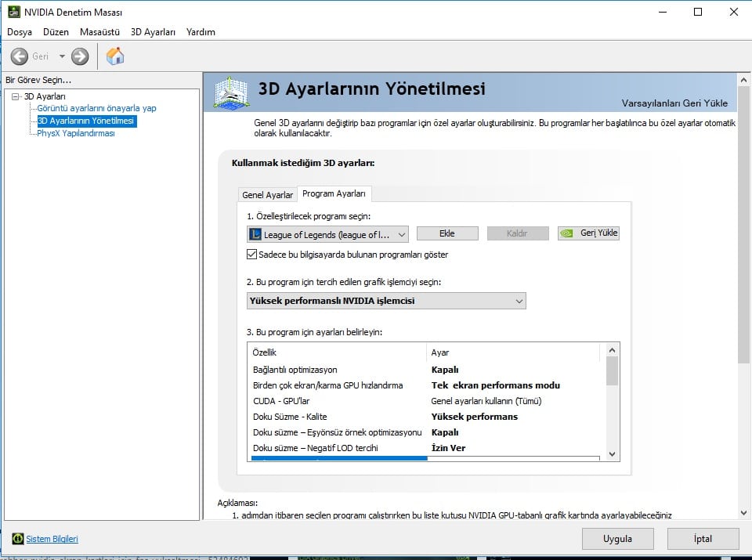Screen dimensions: 752x560
Task: Select 3D Ayarları root tree item
Action: [x=45, y=96]
